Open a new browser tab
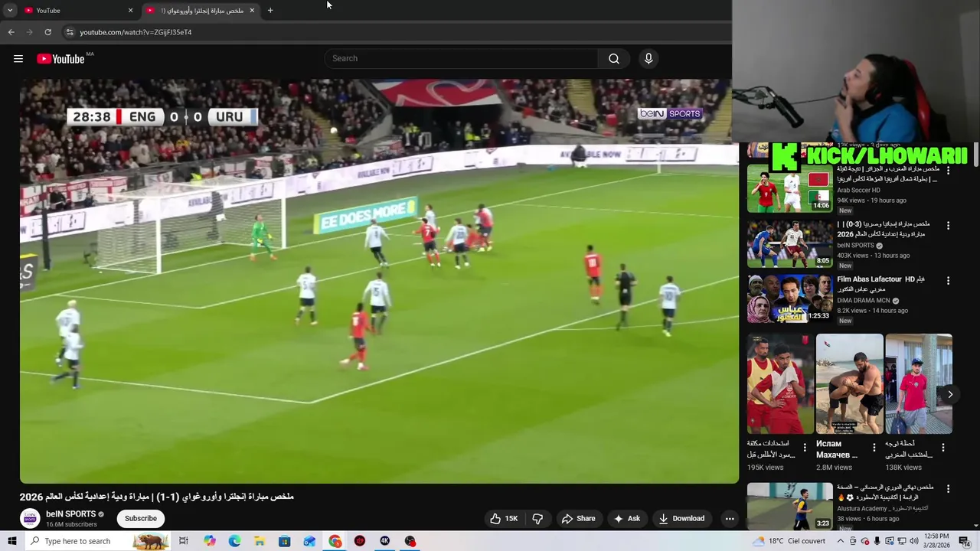Screen dimensions: 980x551 270,10
